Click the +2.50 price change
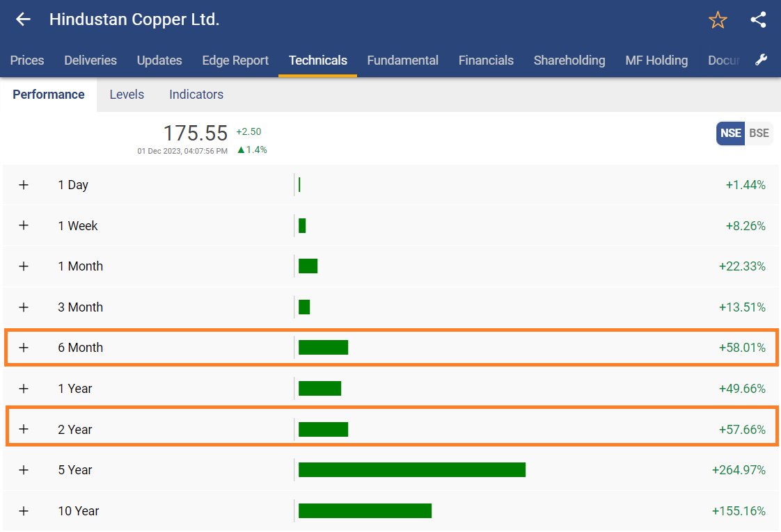The width and height of the screenshot is (781, 532). [248, 131]
